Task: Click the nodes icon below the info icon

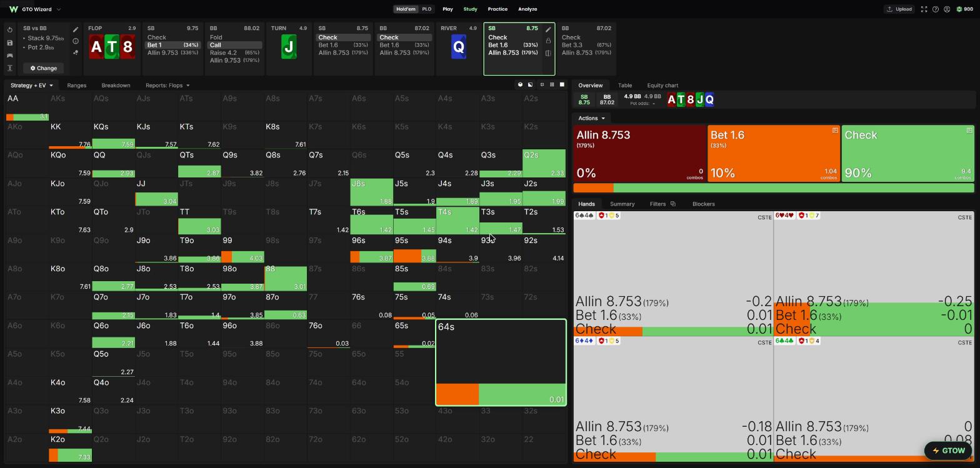Action: click(x=76, y=52)
